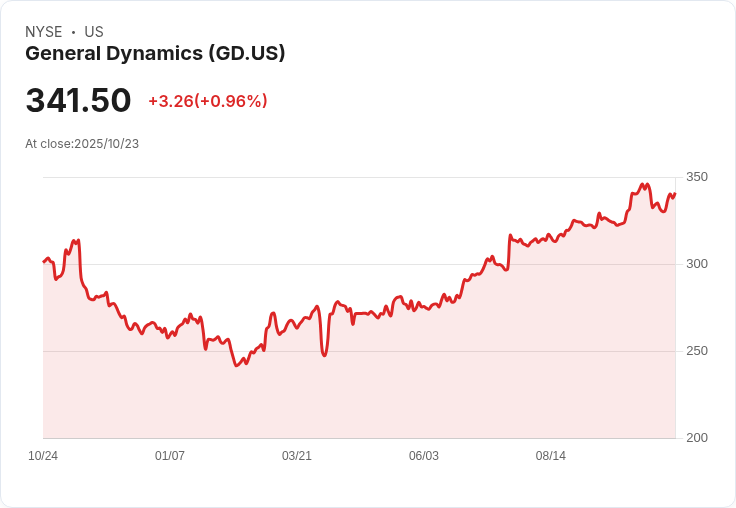
Task: Click the rightmost end of the price line
Action: click(x=675, y=194)
